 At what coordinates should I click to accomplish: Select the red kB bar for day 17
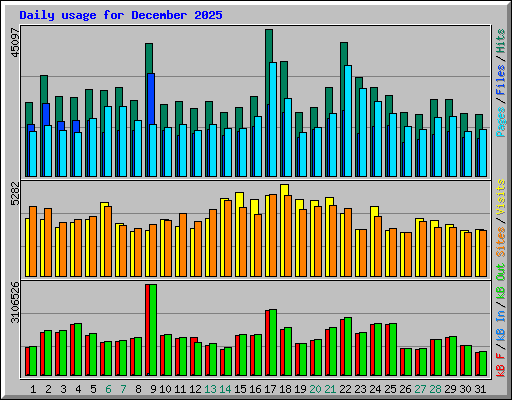267,343
